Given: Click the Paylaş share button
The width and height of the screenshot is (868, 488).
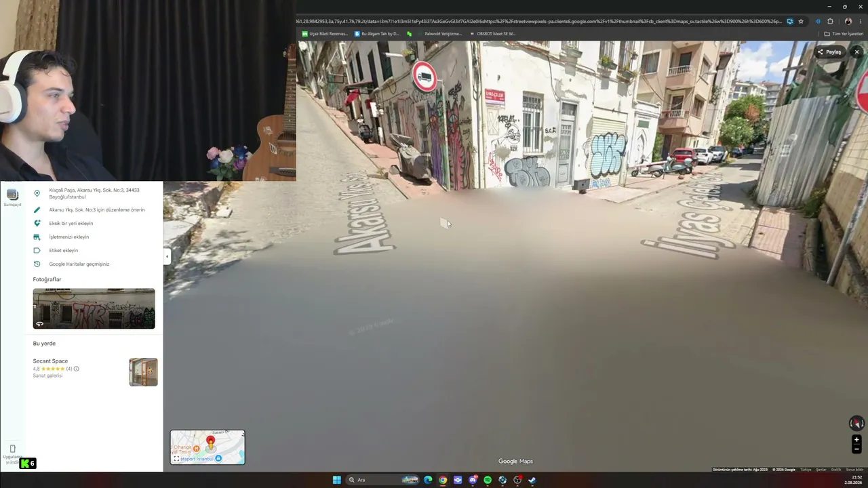Looking at the screenshot, I should click(x=829, y=52).
